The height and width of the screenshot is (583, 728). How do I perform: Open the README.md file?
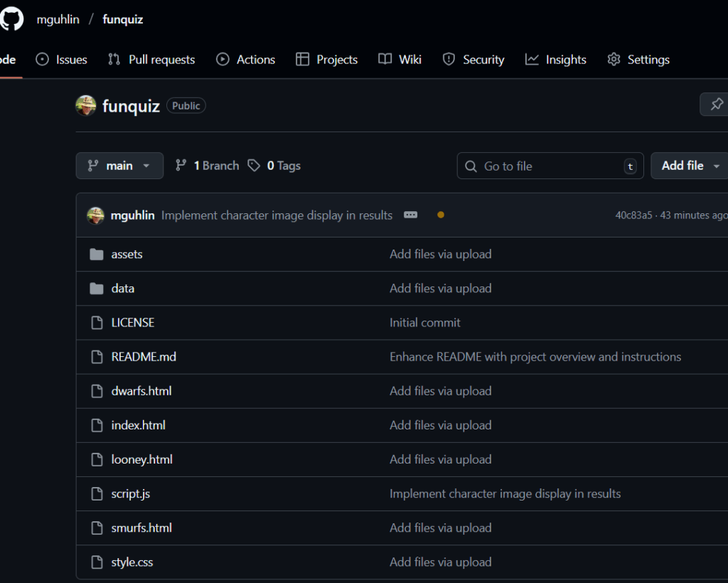[144, 357]
